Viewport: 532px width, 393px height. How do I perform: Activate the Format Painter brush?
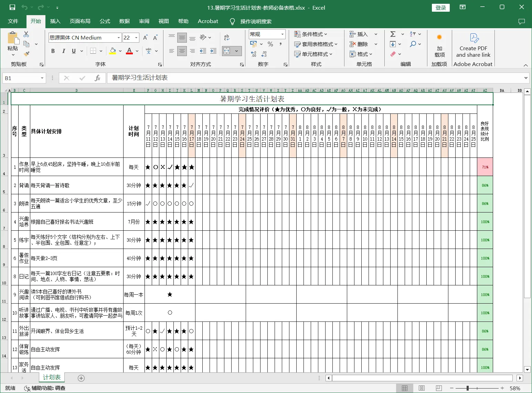pyautogui.click(x=26, y=54)
